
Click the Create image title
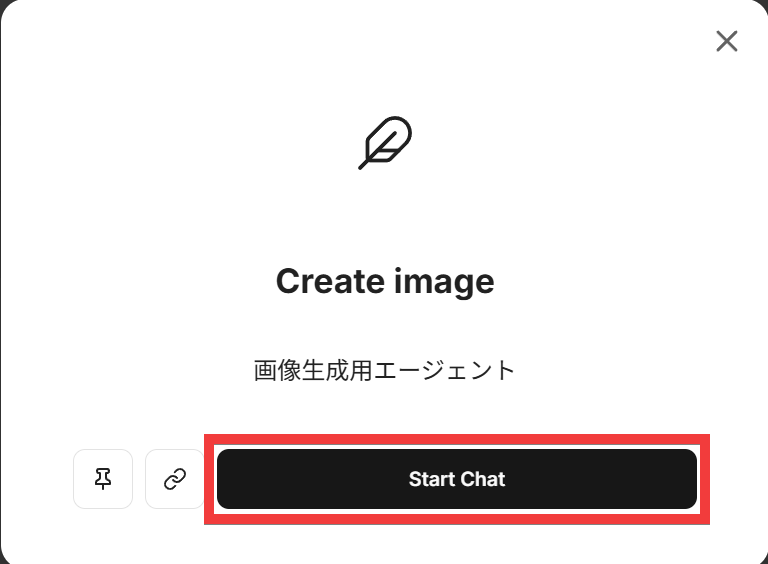coord(385,281)
